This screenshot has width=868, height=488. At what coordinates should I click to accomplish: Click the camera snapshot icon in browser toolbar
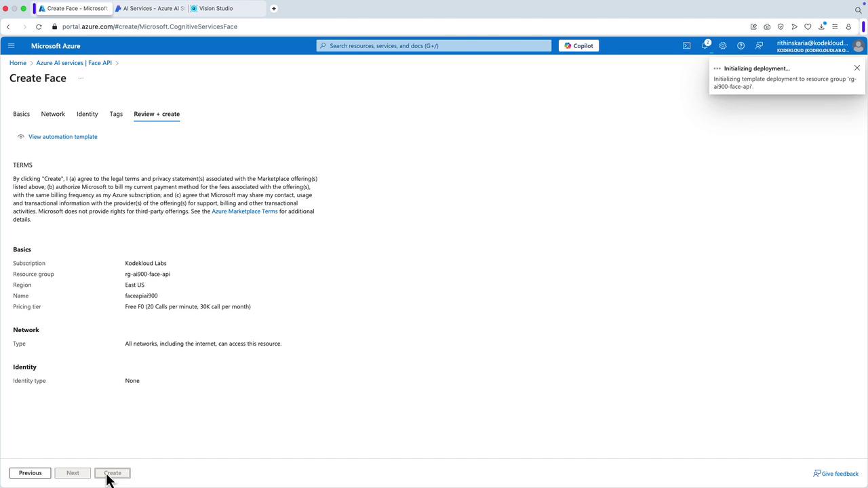pyautogui.click(x=767, y=27)
